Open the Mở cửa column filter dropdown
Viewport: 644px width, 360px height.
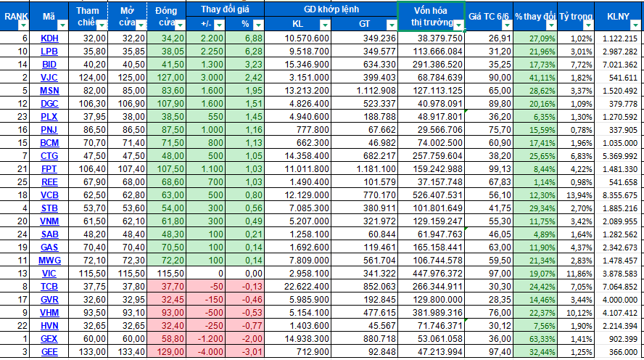pyautogui.click(x=141, y=25)
